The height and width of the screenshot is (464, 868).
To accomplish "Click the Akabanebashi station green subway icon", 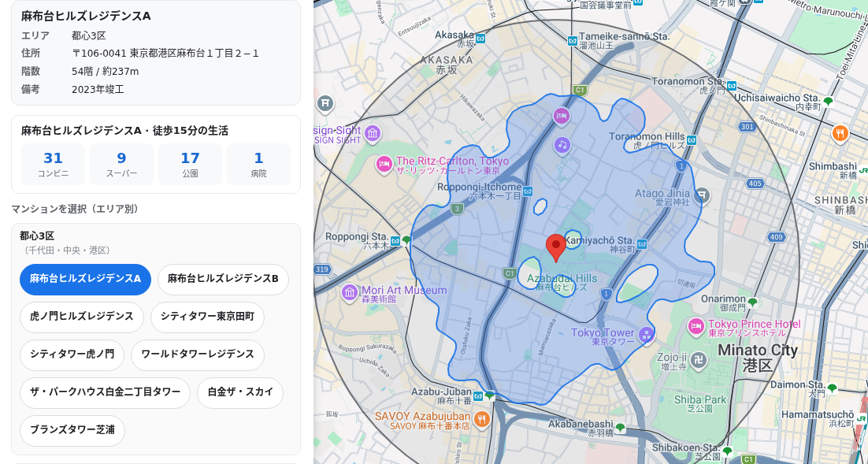I will [621, 428].
